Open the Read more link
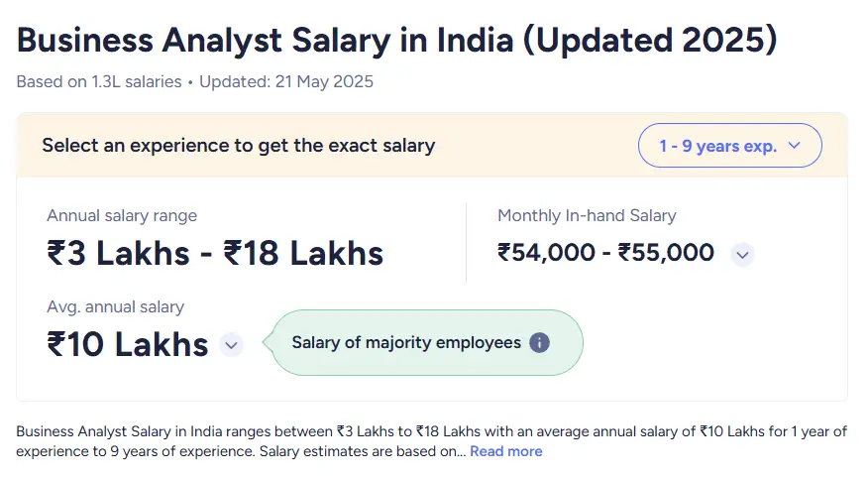The height and width of the screenshot is (477, 868). point(506,451)
